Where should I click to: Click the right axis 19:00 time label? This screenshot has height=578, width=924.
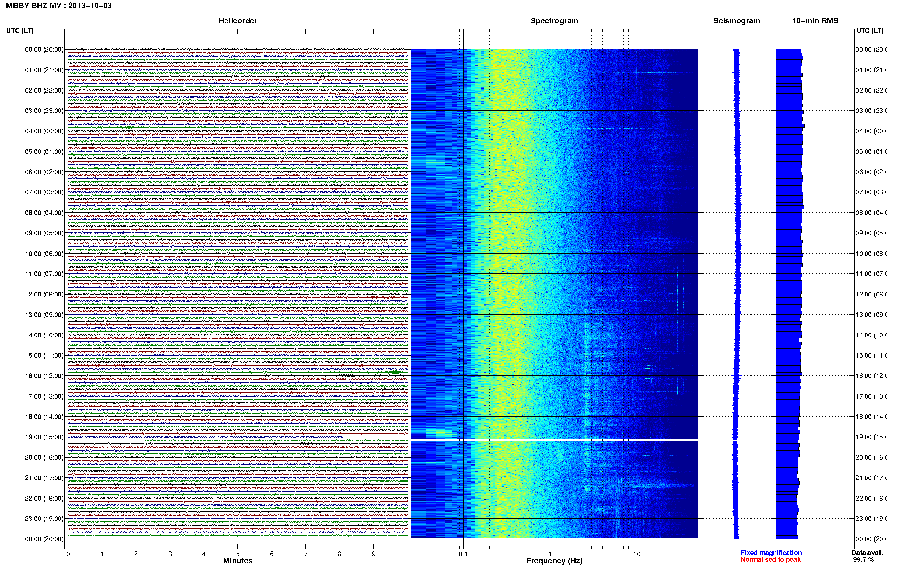(x=871, y=437)
